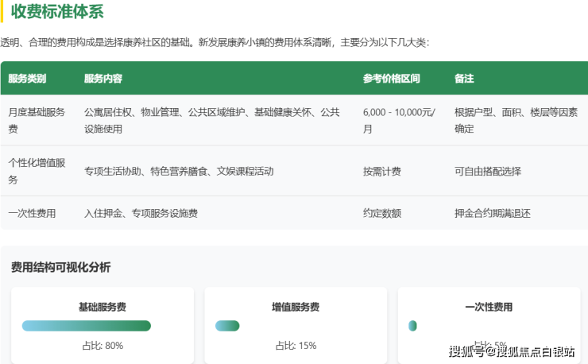Click the 基础服务费 progress bar
Image resolution: width=588 pixels, height=364 pixels.
(87, 326)
